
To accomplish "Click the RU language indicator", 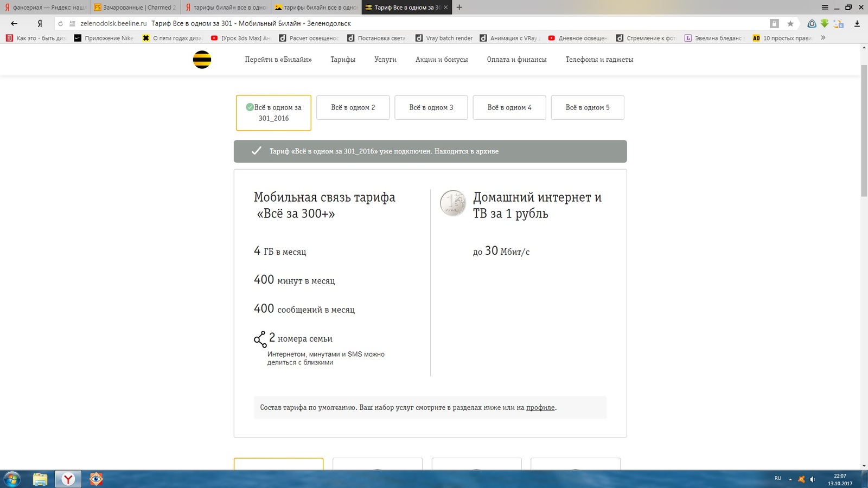I will (778, 478).
